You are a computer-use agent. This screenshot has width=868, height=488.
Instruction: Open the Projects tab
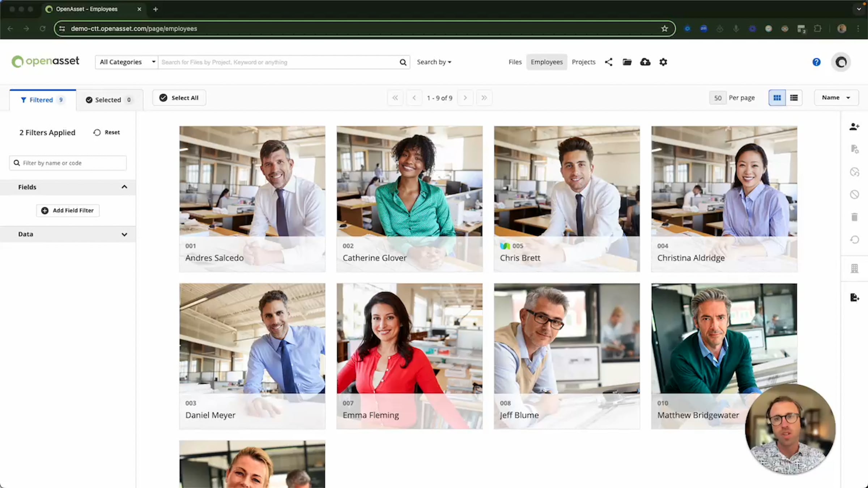click(x=583, y=62)
